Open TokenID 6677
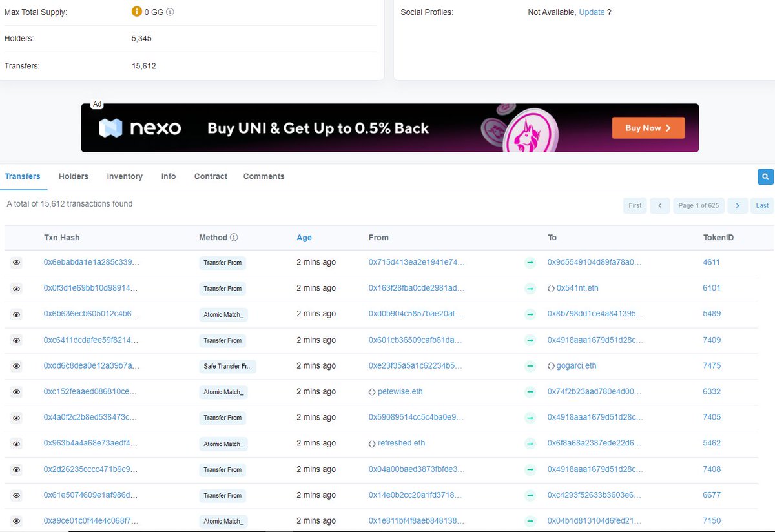The width and height of the screenshot is (775, 532). 712,495
